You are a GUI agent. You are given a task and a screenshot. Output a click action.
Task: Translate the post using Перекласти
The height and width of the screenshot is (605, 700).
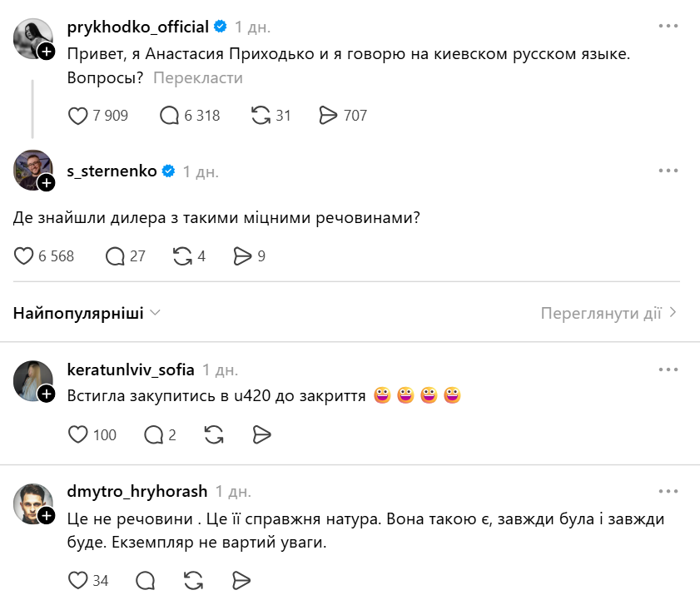(x=196, y=77)
